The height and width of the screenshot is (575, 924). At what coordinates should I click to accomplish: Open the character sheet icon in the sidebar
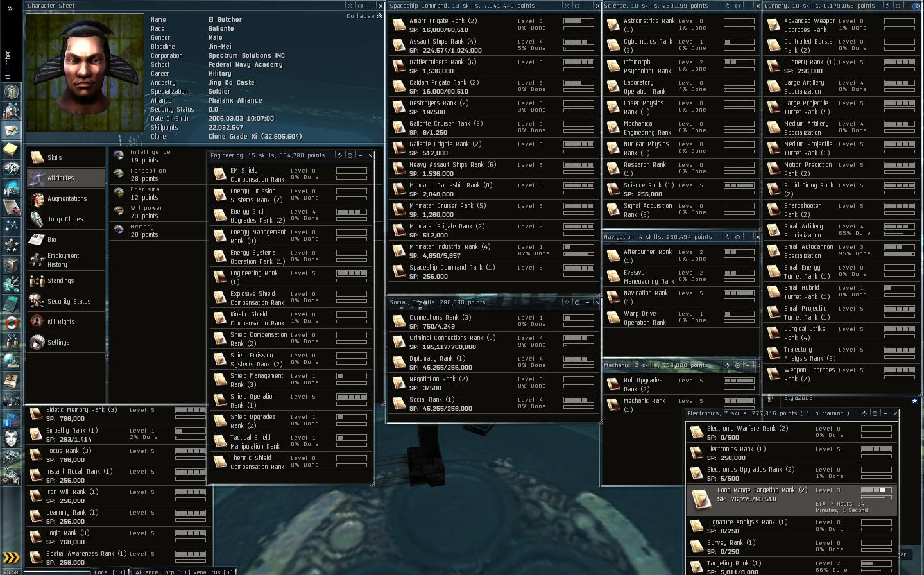(x=12, y=91)
